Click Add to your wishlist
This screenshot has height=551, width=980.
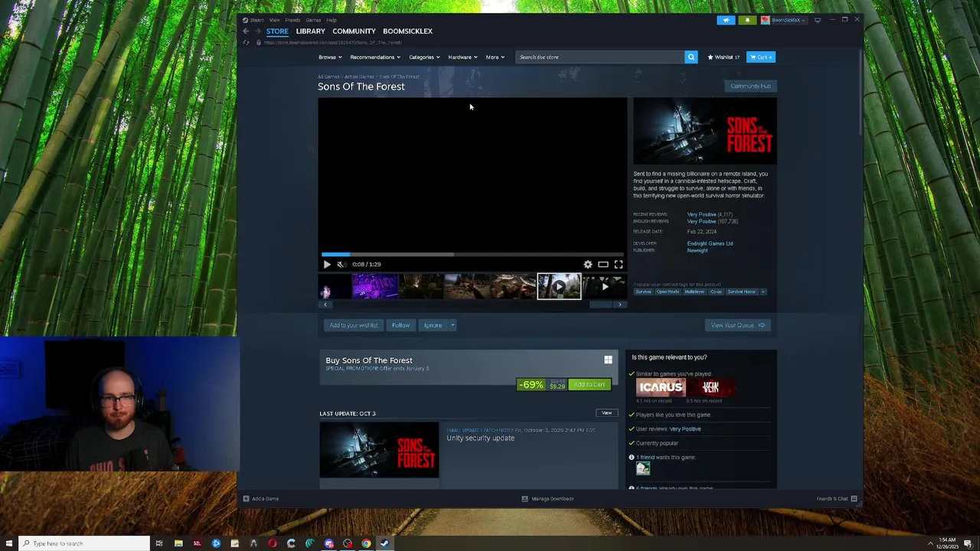[x=354, y=325]
